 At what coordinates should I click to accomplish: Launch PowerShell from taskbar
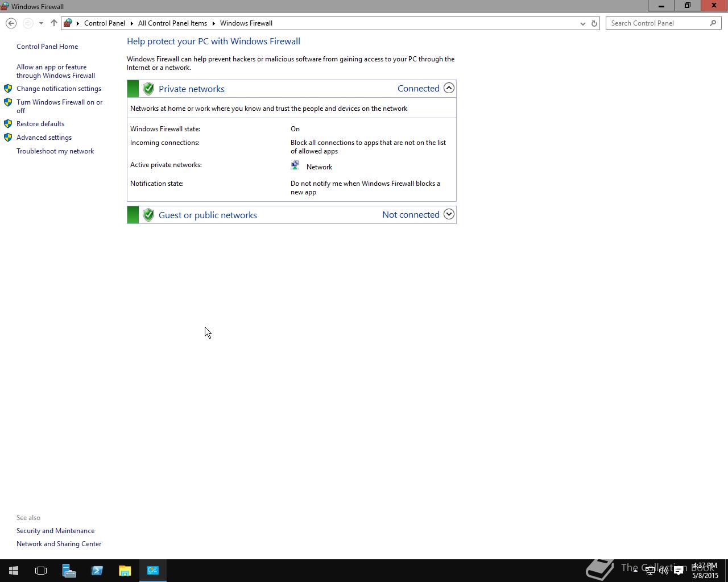click(x=97, y=571)
